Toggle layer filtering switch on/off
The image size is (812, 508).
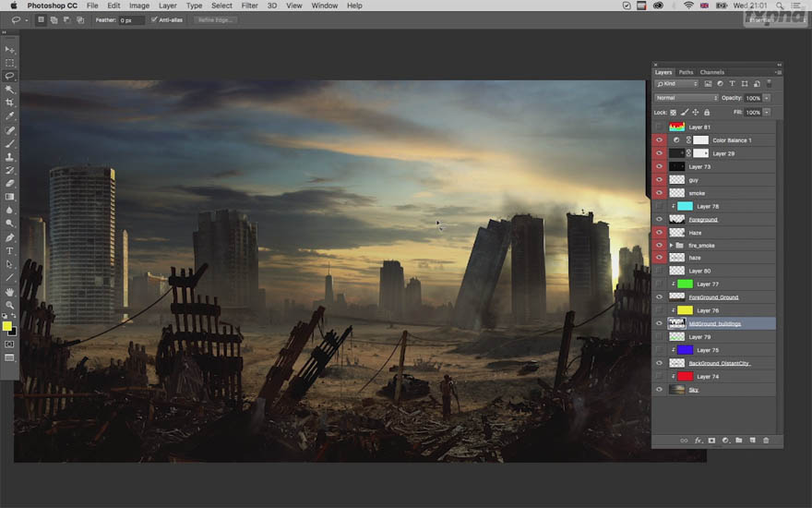click(x=769, y=83)
